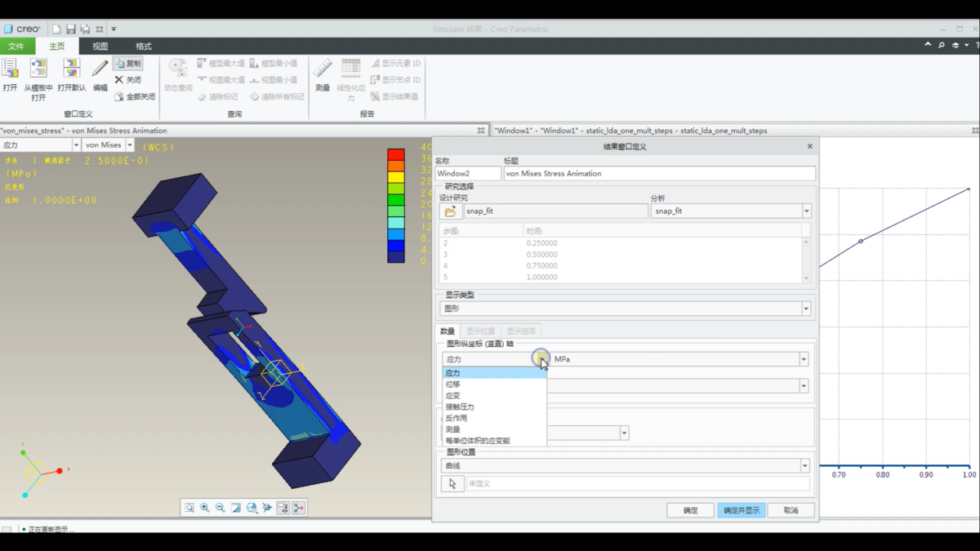Click the zoom in icon in graphics toolbar

[x=205, y=508]
